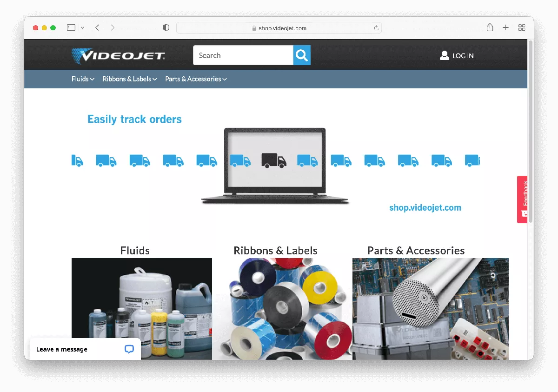Open the Safari share icon
Image resolution: width=558 pixels, height=392 pixels.
[x=490, y=28]
